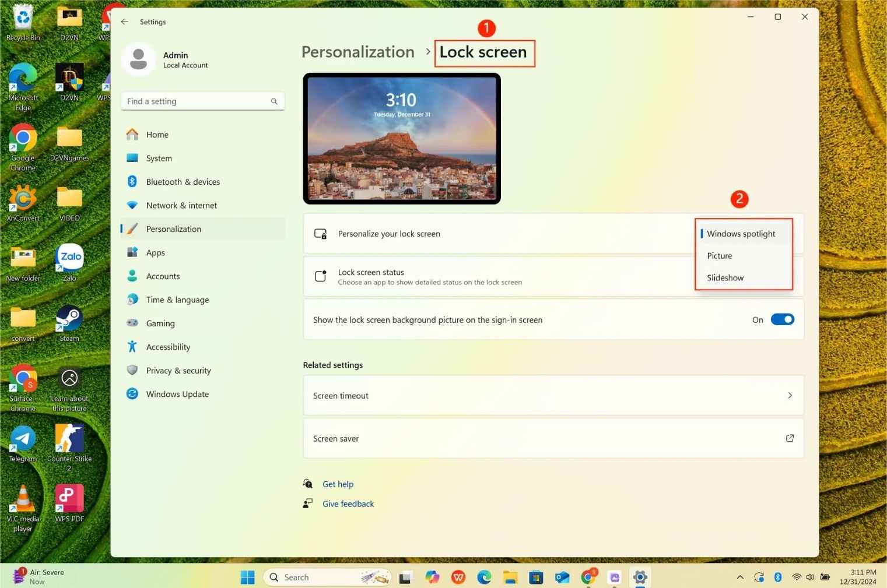The image size is (887, 588).
Task: Open Windows Update settings
Action: [x=177, y=393]
